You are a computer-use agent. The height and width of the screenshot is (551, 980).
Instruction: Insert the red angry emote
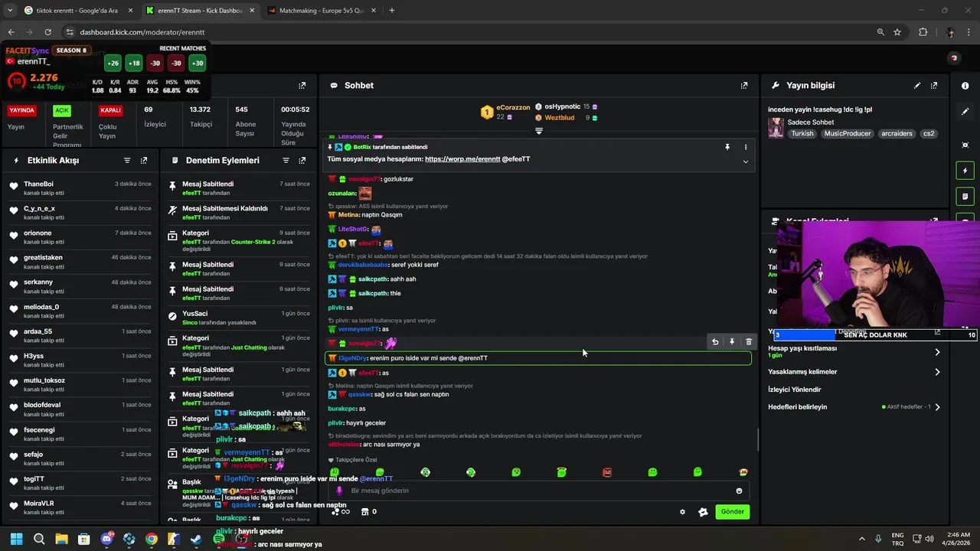[x=607, y=472]
